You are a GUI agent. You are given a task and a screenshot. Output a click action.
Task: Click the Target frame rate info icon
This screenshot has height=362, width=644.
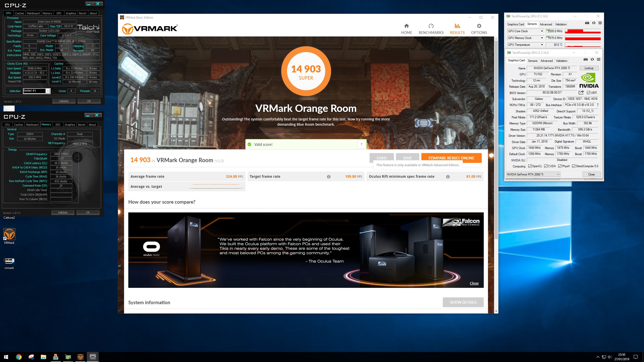(x=329, y=177)
